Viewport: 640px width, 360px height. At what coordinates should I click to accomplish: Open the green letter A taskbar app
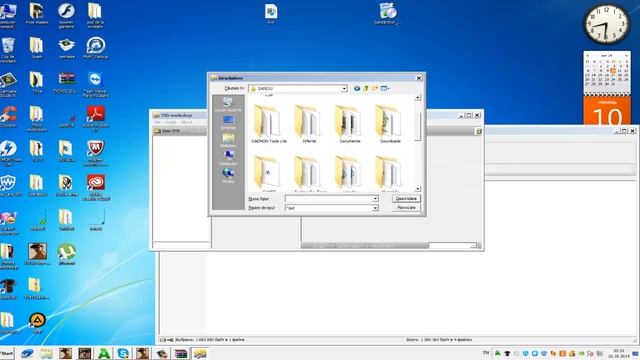tap(104, 353)
